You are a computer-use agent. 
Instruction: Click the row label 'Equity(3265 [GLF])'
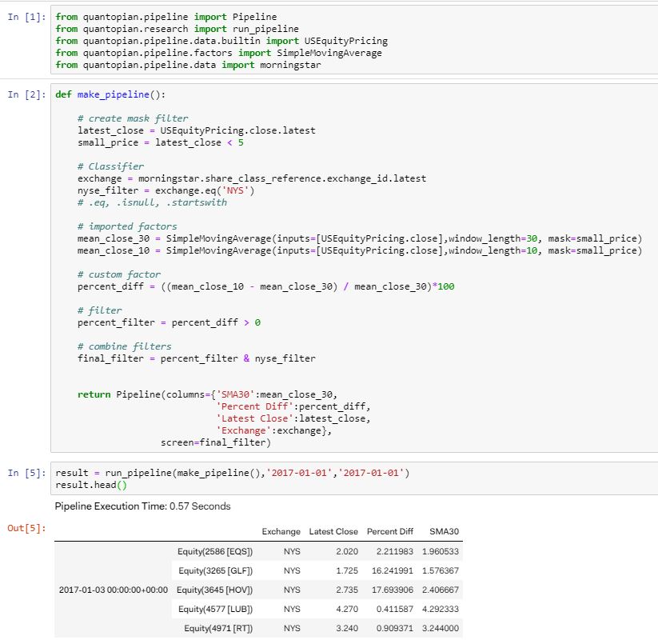pyautogui.click(x=216, y=571)
